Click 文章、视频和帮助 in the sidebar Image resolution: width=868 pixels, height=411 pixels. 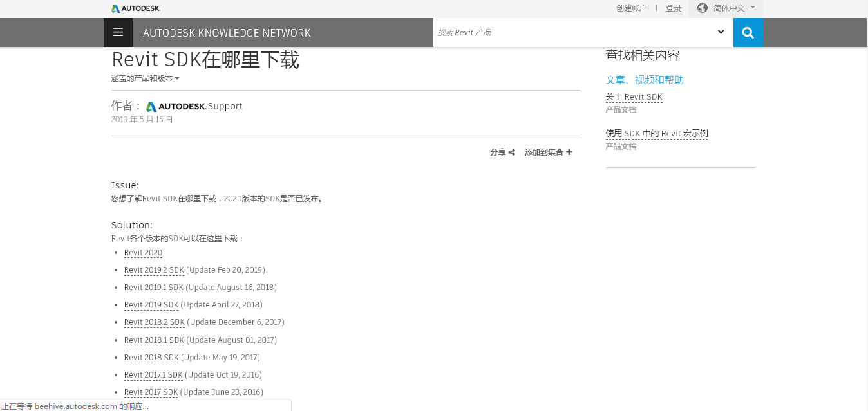pyautogui.click(x=644, y=80)
